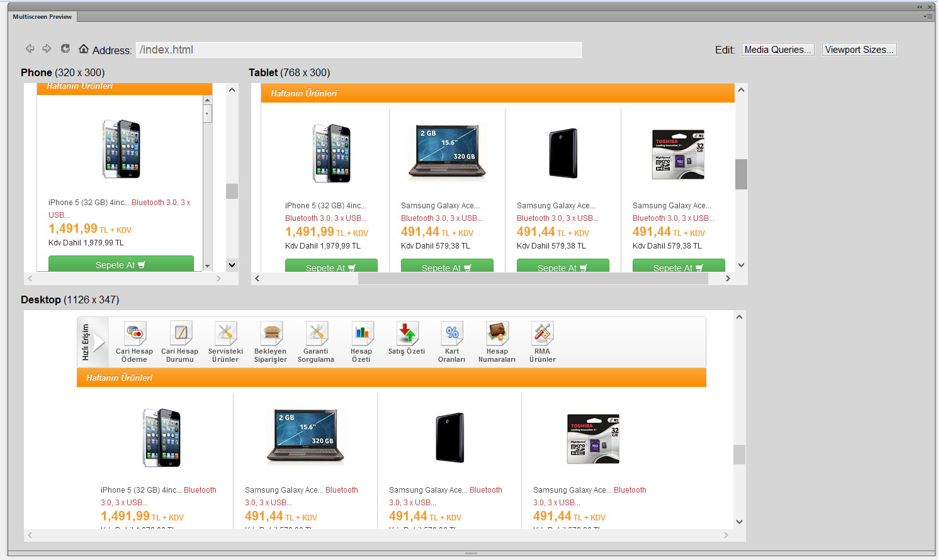The height and width of the screenshot is (560, 938).
Task: Click the Desktop preview vertical scroll up arrow
Action: [x=740, y=317]
